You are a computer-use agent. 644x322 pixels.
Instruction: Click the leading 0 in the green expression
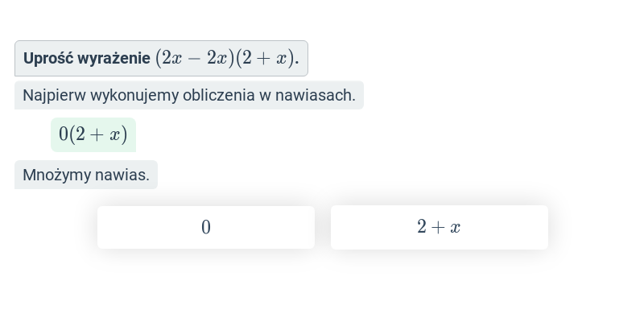(64, 134)
